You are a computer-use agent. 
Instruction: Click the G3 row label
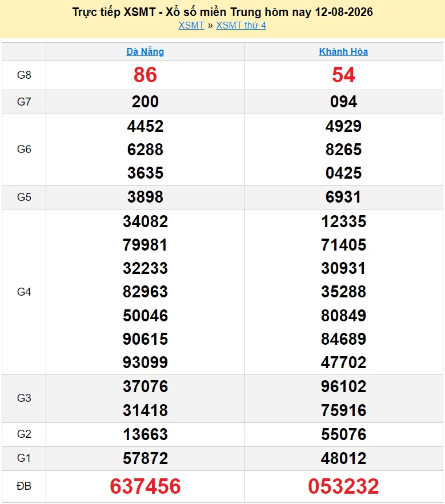pyautogui.click(x=24, y=398)
